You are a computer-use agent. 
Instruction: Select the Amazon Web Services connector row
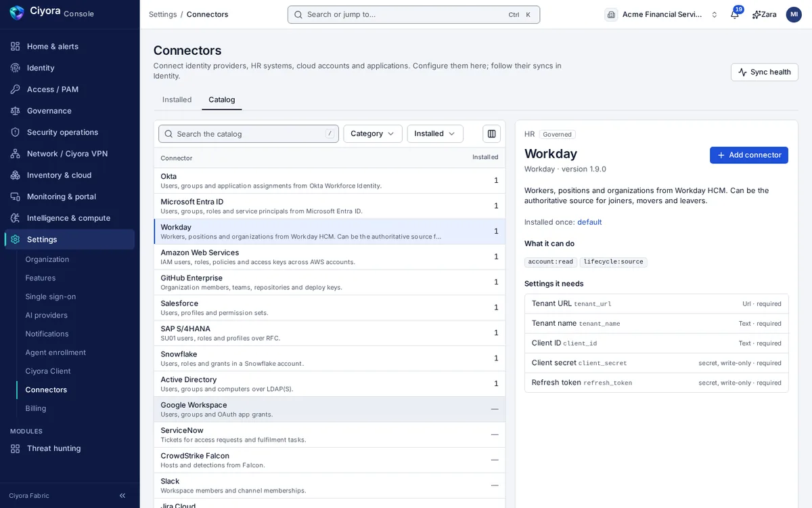point(330,257)
